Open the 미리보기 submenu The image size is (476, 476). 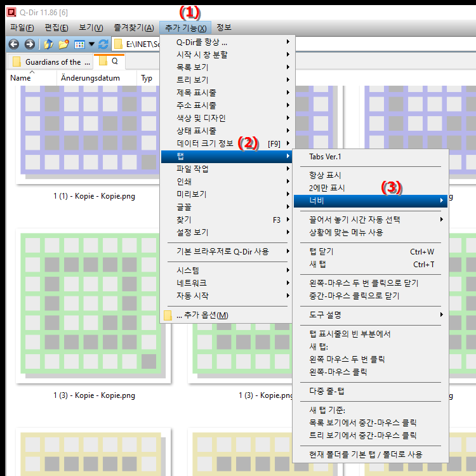[x=226, y=194]
